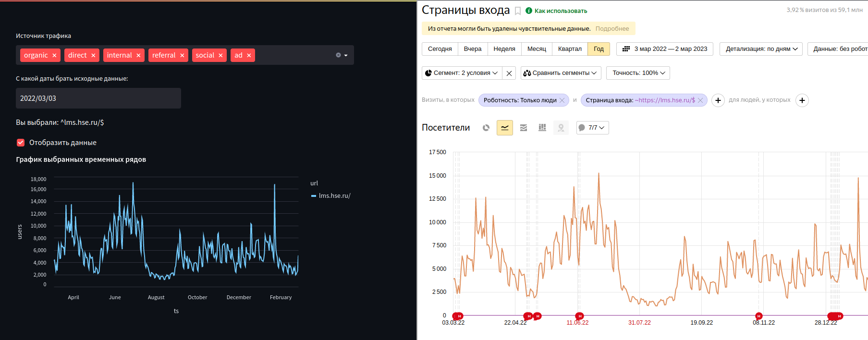This screenshot has width=868, height=340.
Task: Select the line chart view icon
Action: point(505,128)
